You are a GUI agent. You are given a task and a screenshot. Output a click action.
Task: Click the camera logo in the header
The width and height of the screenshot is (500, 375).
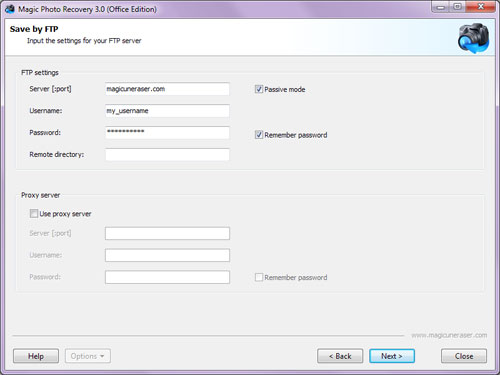(473, 38)
